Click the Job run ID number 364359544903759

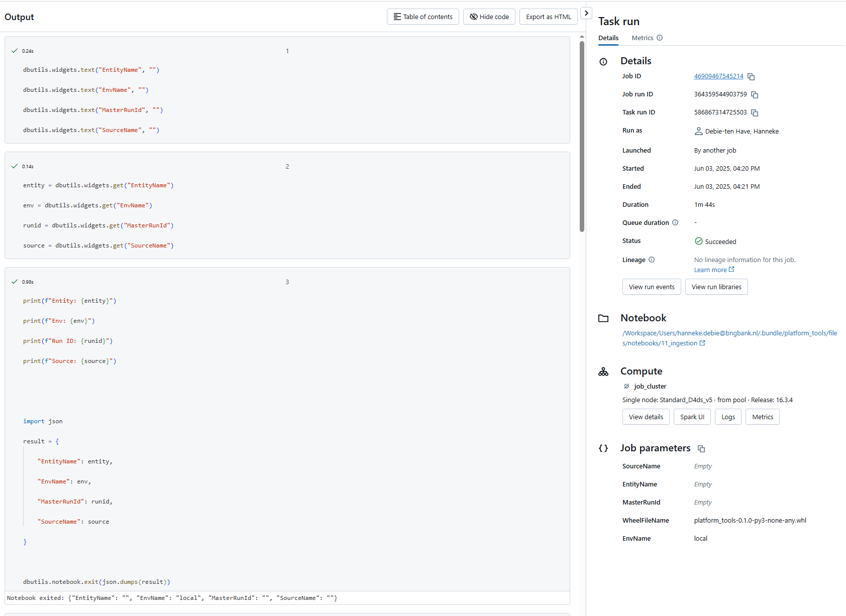[720, 94]
